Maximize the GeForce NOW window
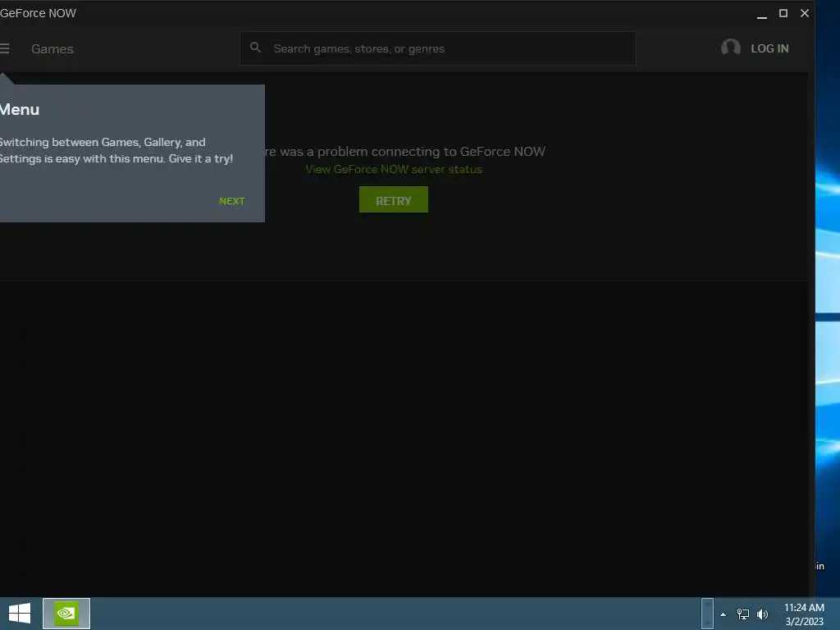This screenshot has height=630, width=840. pos(783,13)
